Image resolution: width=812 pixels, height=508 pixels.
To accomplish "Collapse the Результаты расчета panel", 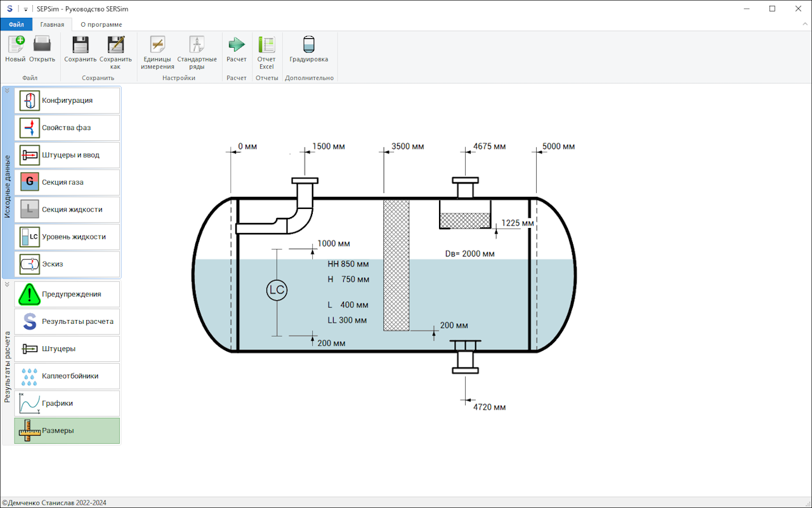I will pos(7,284).
